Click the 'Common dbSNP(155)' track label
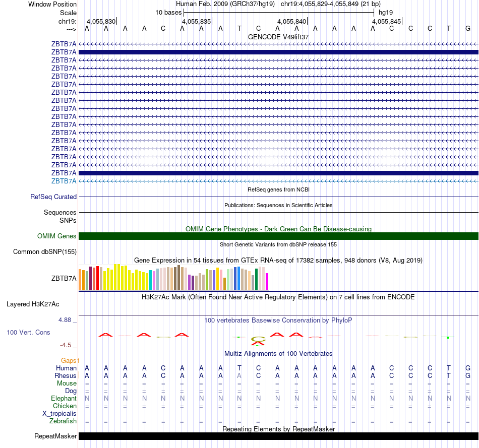The height and width of the screenshot is (448, 479). [45, 251]
